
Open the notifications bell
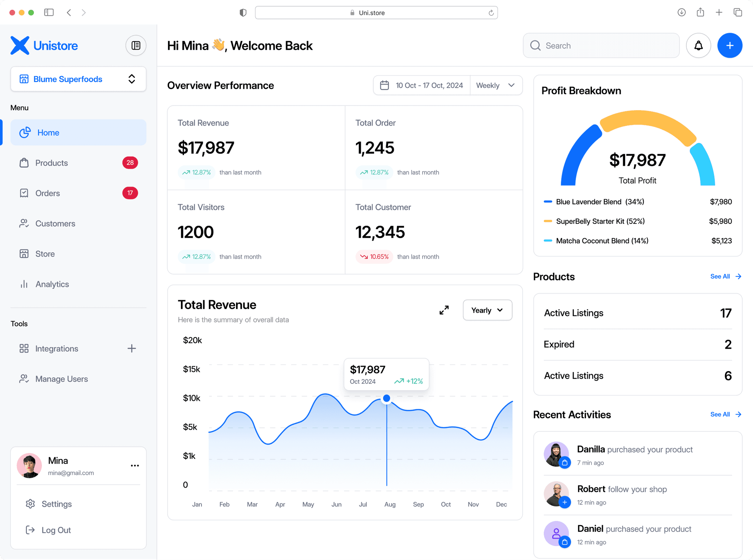coord(698,46)
